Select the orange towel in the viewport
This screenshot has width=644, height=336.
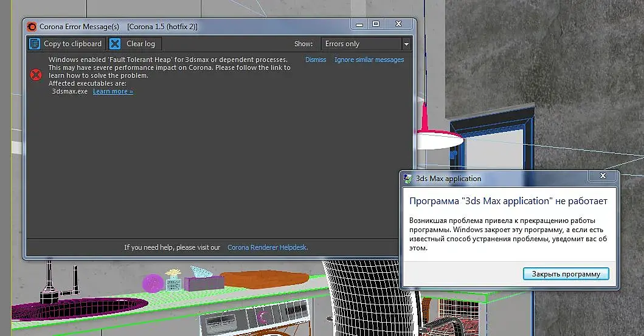[x=264, y=278]
